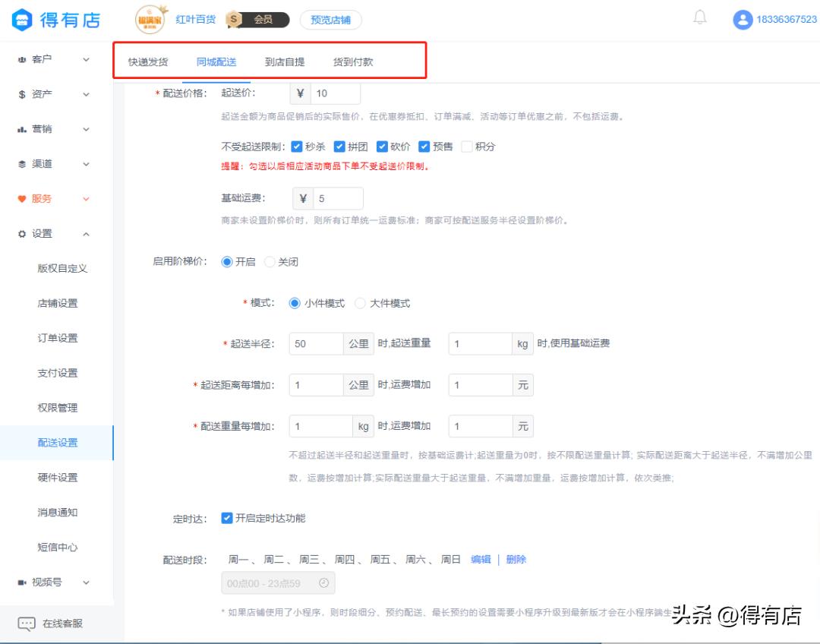Select the 大件模式 radio button

coord(358,302)
